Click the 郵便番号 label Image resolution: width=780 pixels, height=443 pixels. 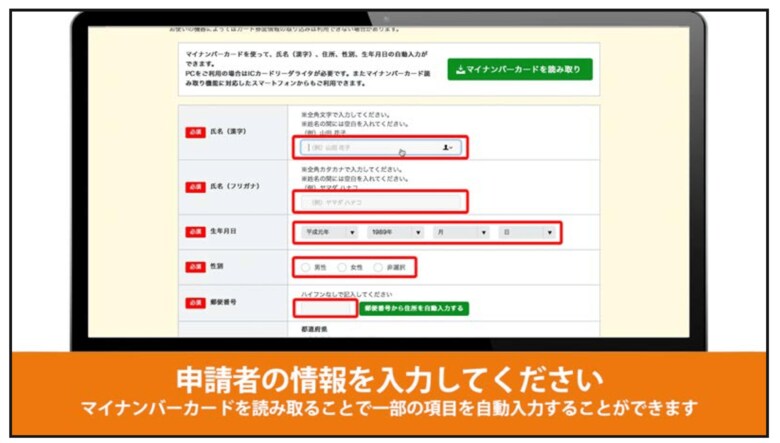point(223,302)
